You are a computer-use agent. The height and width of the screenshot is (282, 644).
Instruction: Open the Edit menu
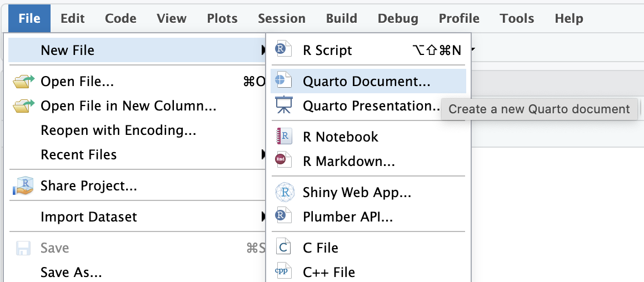pos(73,18)
